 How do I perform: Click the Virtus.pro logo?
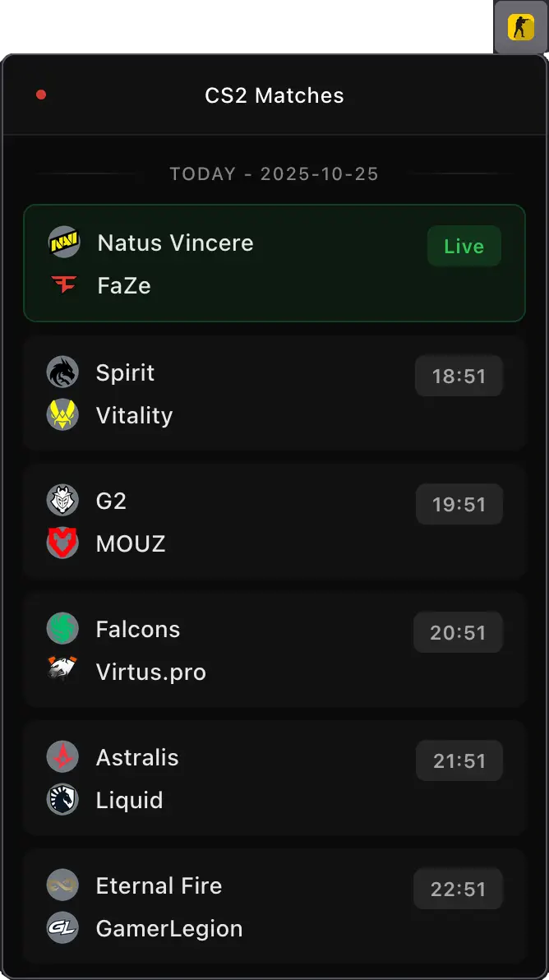point(62,672)
